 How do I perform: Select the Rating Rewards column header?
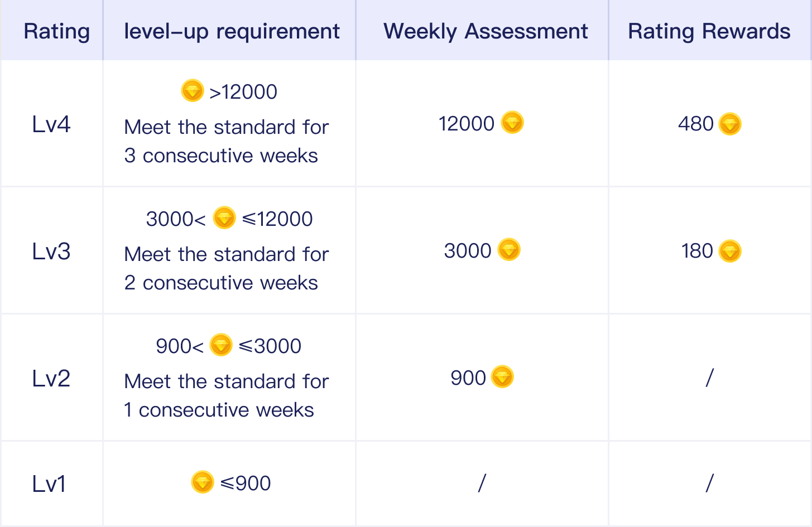(x=709, y=32)
